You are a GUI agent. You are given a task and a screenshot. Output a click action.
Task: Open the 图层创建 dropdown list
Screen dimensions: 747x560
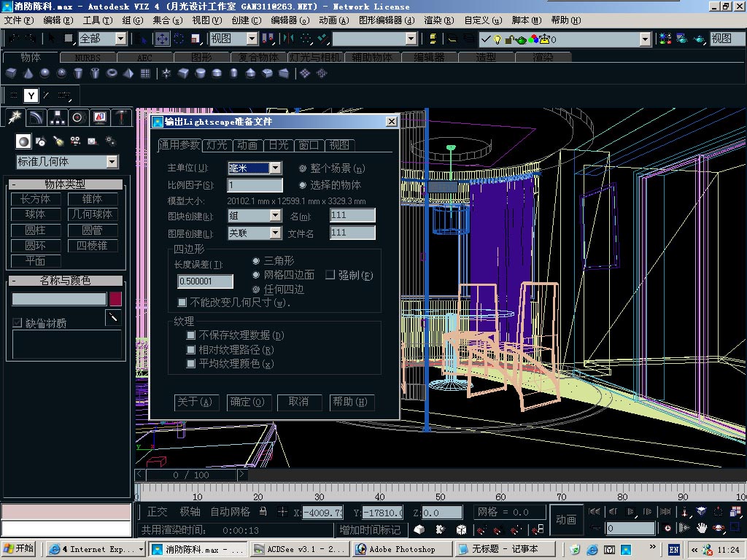coord(275,233)
